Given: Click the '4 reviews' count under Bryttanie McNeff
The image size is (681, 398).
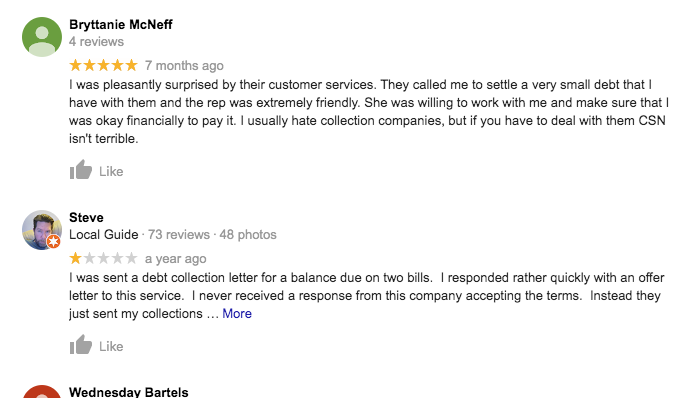Looking at the screenshot, I should coord(96,42).
